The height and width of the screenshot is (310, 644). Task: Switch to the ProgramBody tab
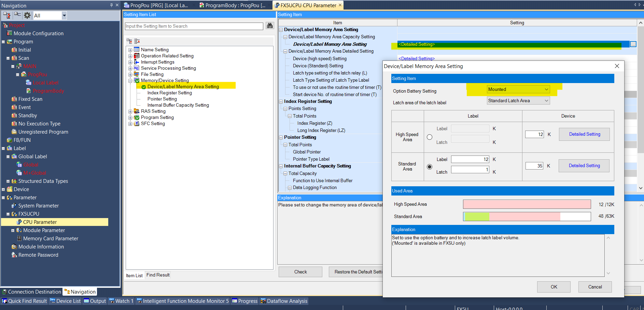click(233, 5)
